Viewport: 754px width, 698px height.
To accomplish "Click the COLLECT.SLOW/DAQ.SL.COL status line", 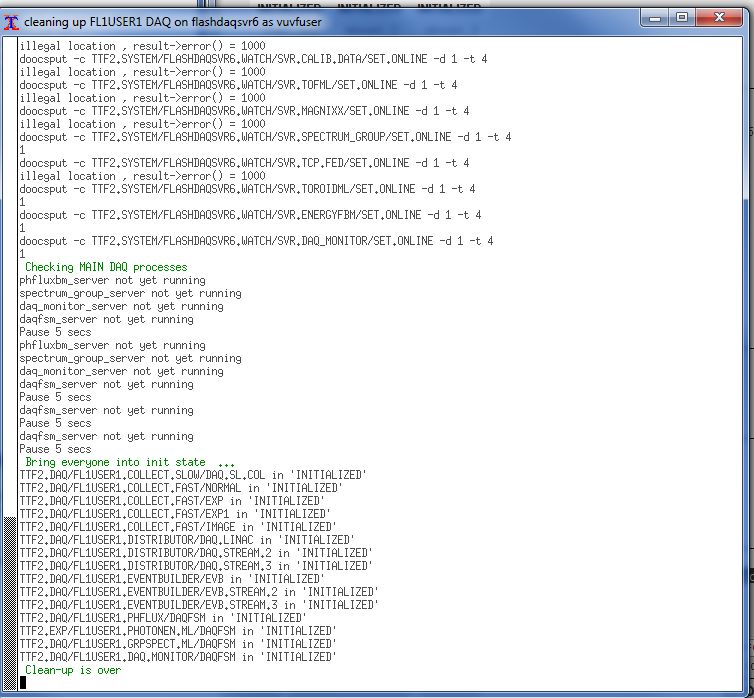I will pos(193,475).
